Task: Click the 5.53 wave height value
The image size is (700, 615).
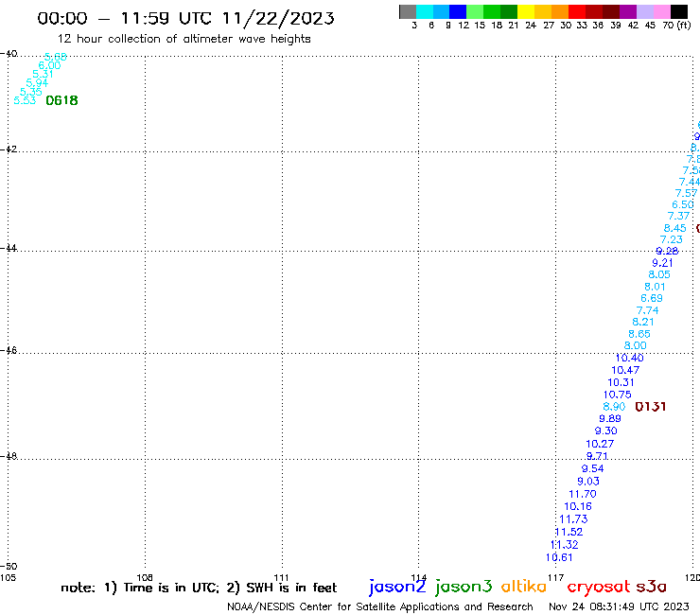Action: [25, 100]
